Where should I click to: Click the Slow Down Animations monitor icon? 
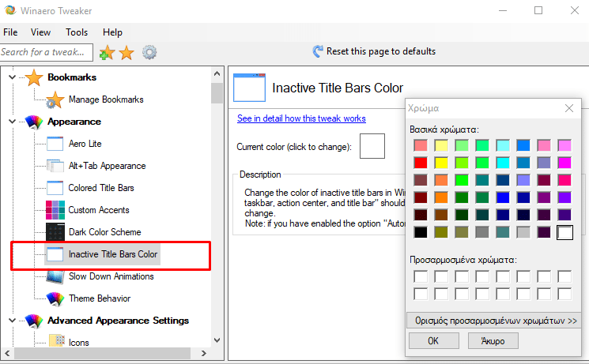[55, 276]
